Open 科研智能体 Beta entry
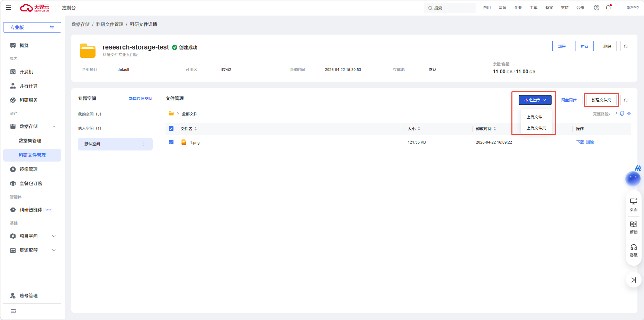 point(31,210)
